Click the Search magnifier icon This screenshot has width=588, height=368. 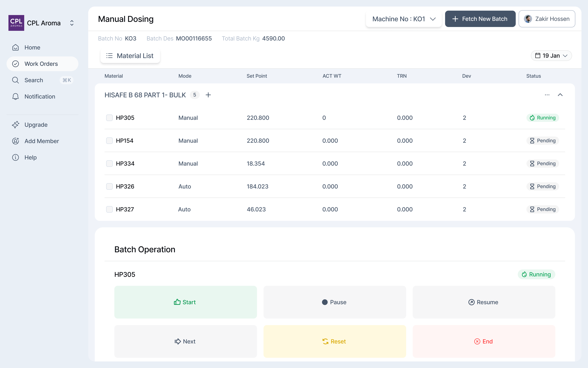(16, 80)
